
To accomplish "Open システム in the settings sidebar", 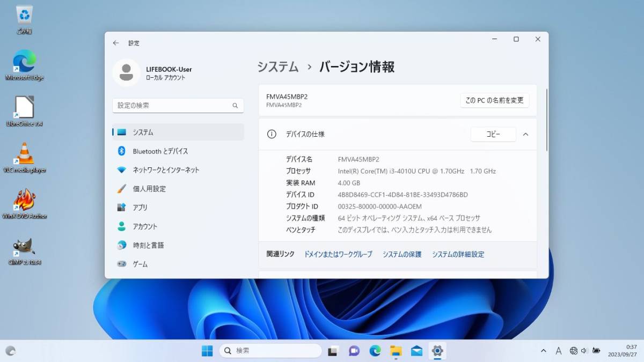I will [x=178, y=132].
